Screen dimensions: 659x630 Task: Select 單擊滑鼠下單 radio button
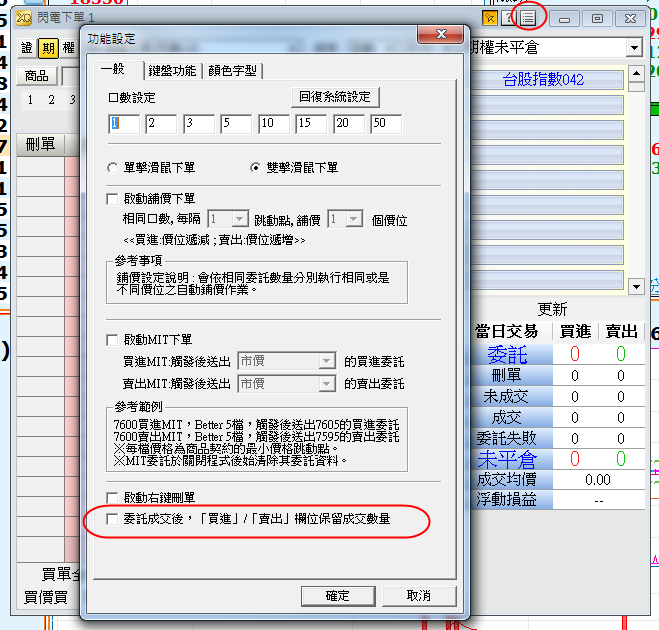[113, 167]
